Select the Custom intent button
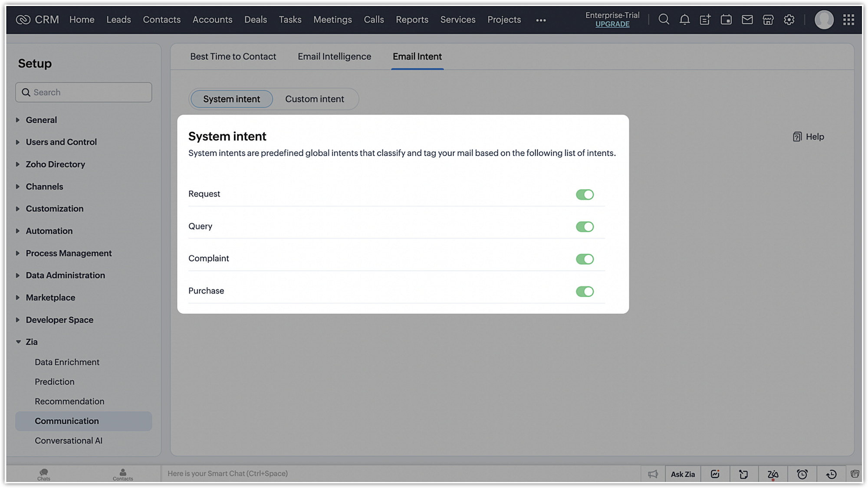The width and height of the screenshot is (868, 488). tap(314, 99)
